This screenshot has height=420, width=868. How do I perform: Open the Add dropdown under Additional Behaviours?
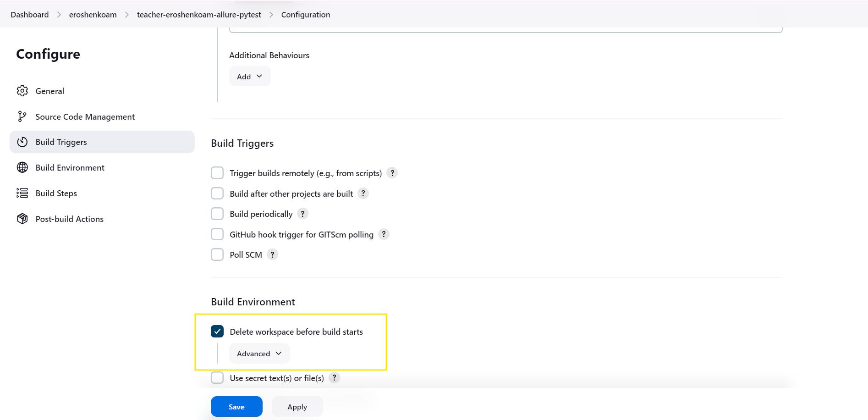coord(250,76)
